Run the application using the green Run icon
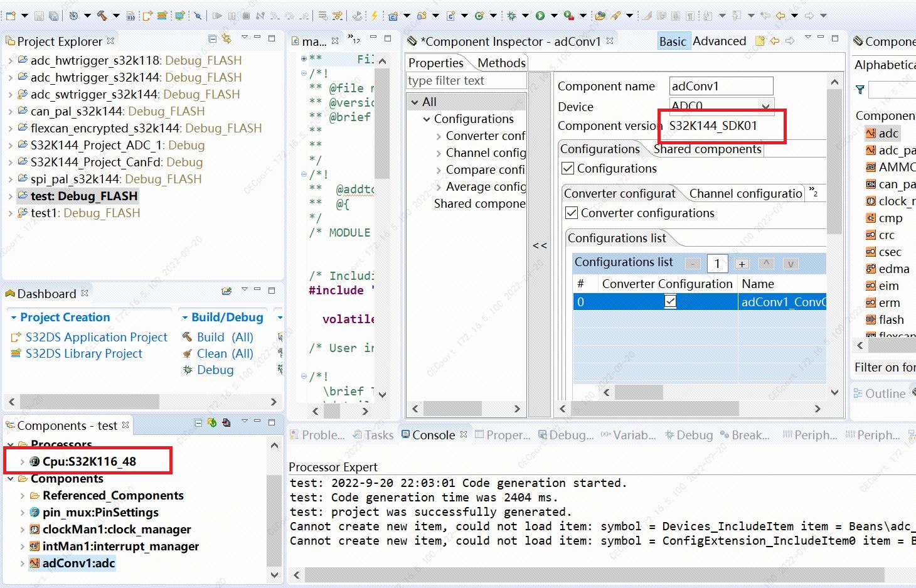This screenshot has height=588, width=916. [539, 14]
